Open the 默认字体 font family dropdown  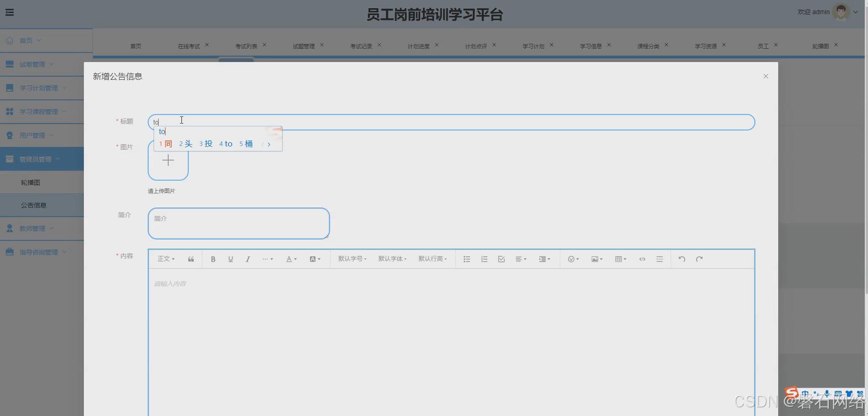pos(392,259)
